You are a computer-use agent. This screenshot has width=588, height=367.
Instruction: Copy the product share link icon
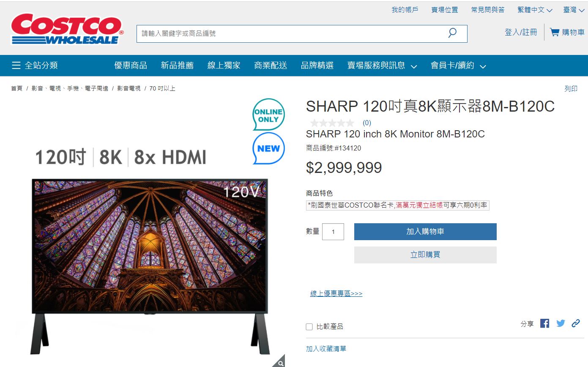pos(576,323)
